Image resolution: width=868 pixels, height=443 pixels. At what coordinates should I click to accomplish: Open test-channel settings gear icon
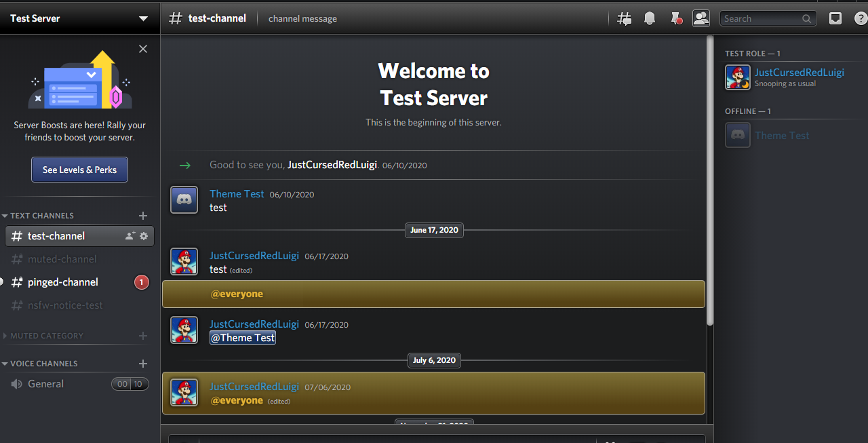pyautogui.click(x=144, y=236)
